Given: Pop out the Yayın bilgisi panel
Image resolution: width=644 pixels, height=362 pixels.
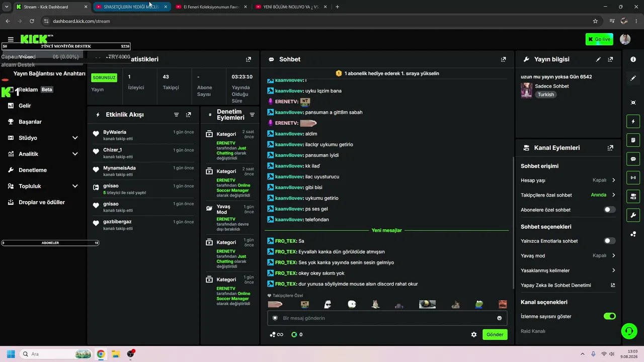Looking at the screenshot, I should pyautogui.click(x=610, y=59).
